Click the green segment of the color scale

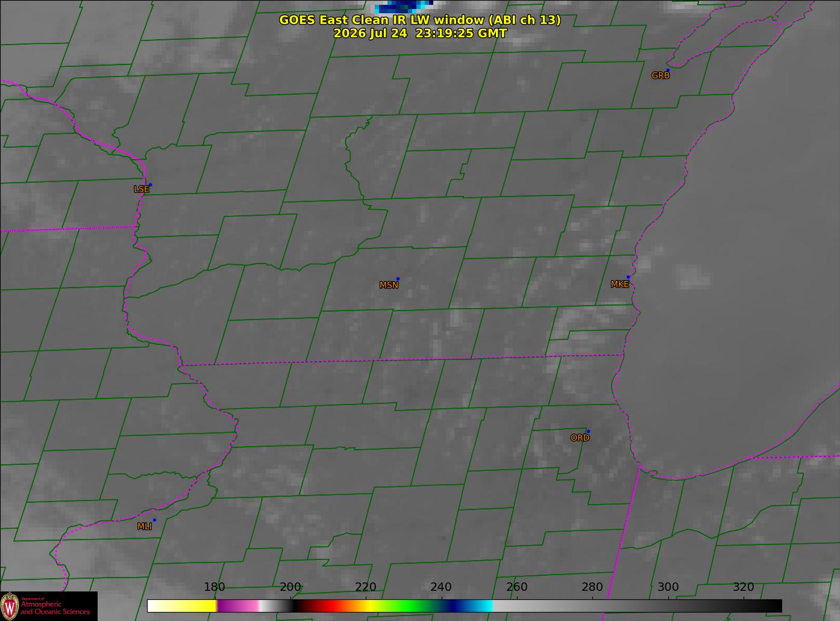pos(410,605)
